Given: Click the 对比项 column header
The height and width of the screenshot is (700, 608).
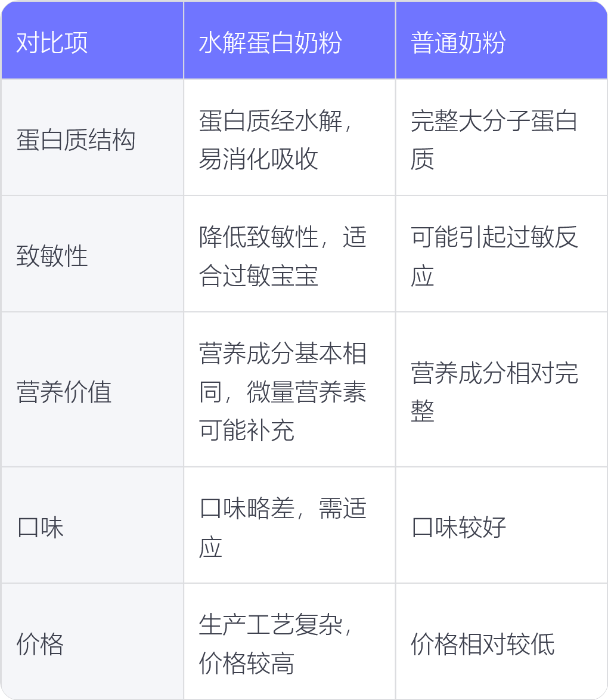Looking at the screenshot, I should tap(52, 43).
